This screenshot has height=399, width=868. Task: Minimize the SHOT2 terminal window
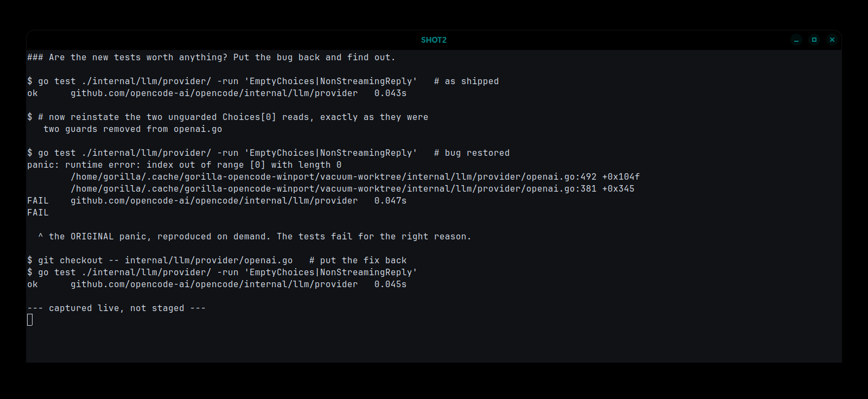[796, 40]
